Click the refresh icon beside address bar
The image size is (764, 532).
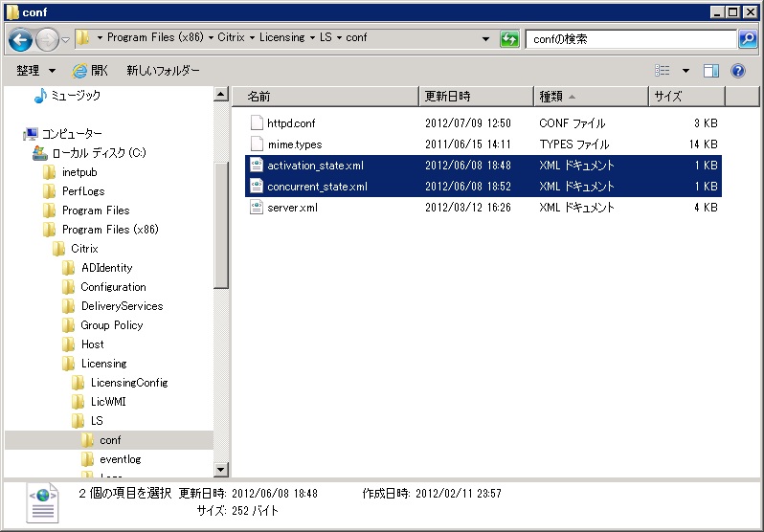point(509,39)
